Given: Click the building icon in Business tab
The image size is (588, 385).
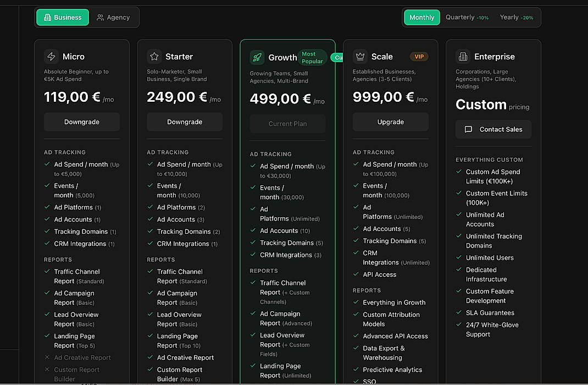Looking at the screenshot, I should 48,17.
